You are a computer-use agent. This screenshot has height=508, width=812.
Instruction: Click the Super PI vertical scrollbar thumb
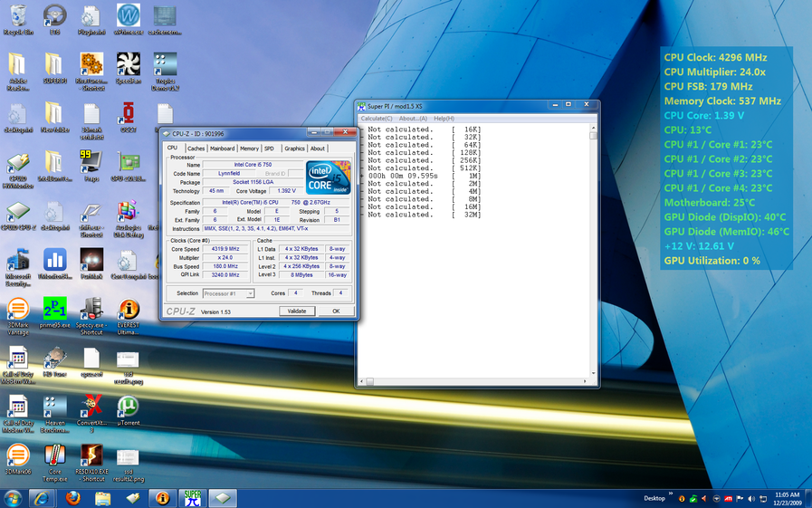(x=593, y=136)
